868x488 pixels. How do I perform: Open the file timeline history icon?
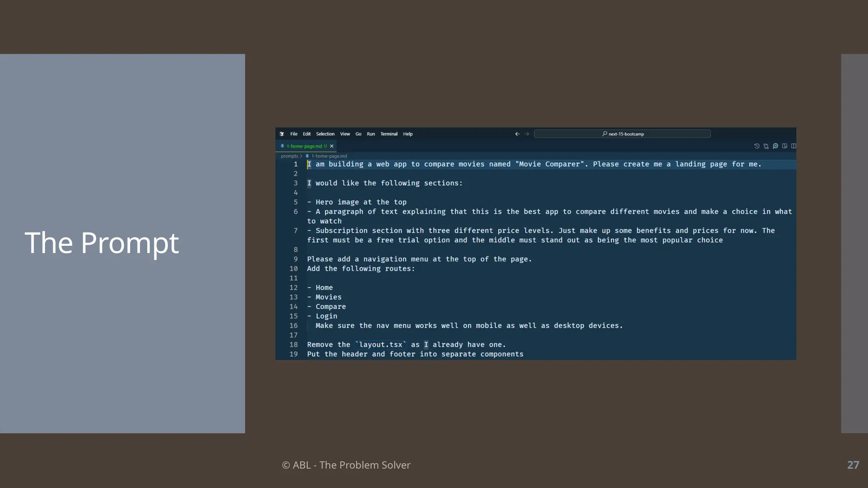click(x=757, y=146)
